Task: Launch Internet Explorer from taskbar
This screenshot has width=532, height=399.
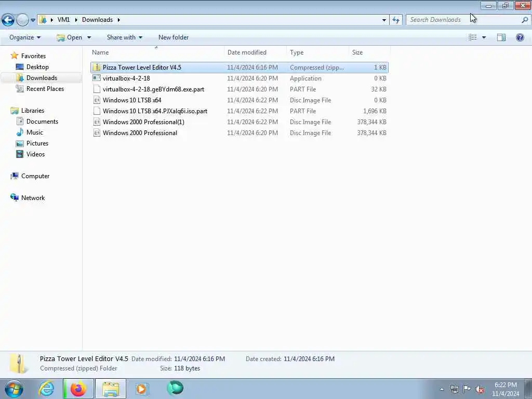Action: tap(46, 389)
